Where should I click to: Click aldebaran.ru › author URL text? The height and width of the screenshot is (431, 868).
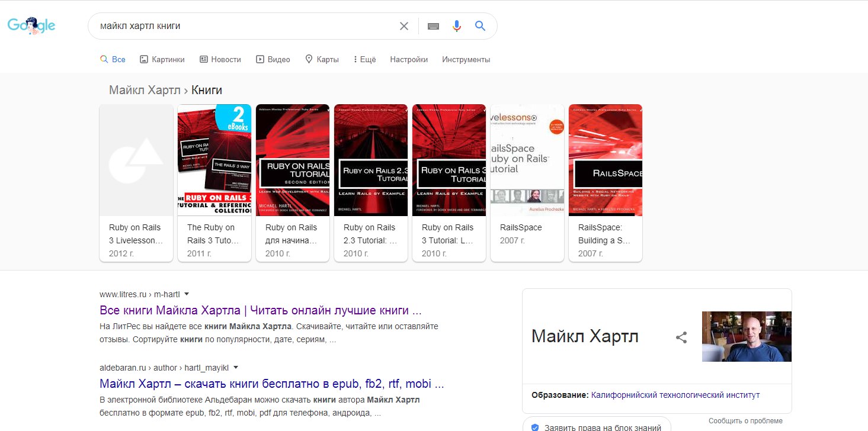coord(164,367)
